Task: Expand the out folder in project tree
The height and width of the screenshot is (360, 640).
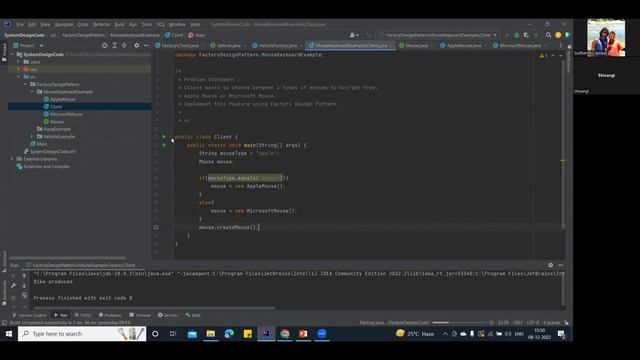Action: [18, 69]
